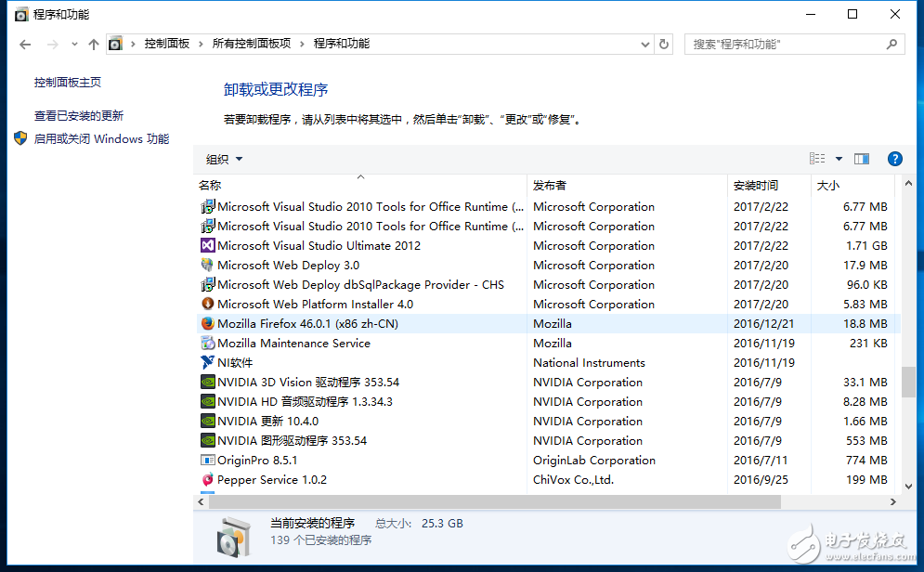Click the Mozilla Firefox 46.0.1 icon
924x572 pixels.
point(207,323)
